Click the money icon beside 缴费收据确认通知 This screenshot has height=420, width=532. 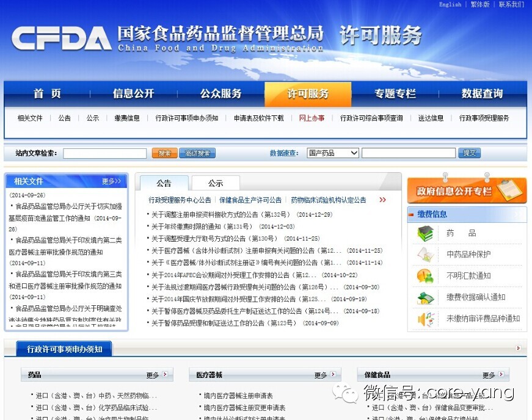pos(426,298)
